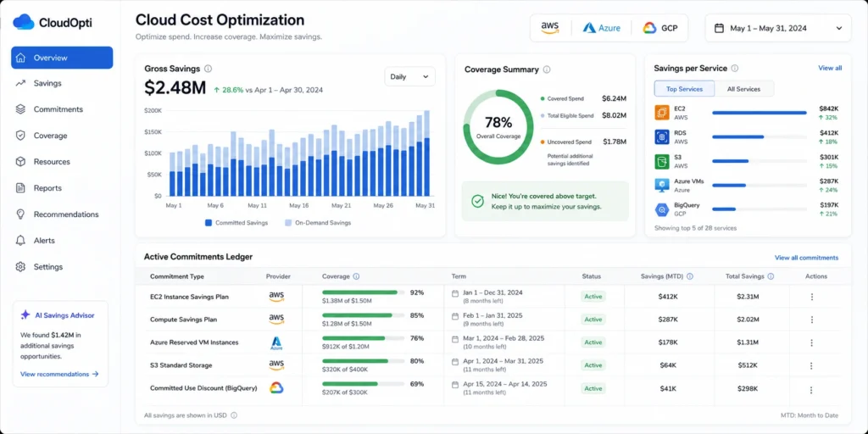Open View all commitments link
This screenshot has width=868, height=434.
coord(806,258)
